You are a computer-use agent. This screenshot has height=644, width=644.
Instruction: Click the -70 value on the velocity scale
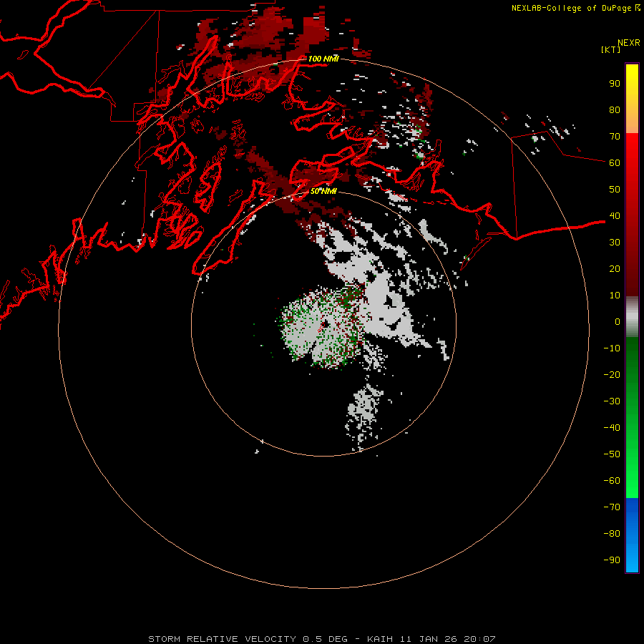pos(612,507)
